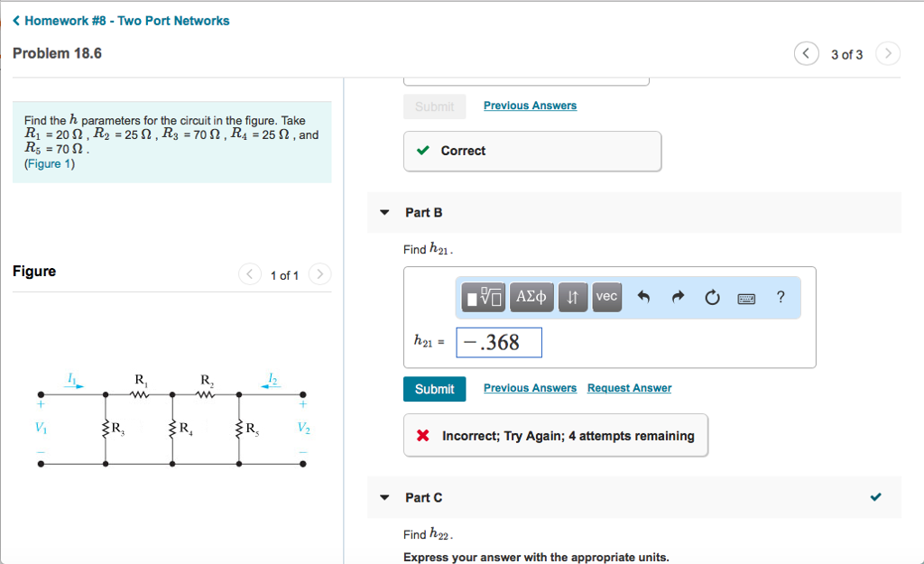Click the Request Answer link
The image size is (924, 564).
tap(629, 388)
